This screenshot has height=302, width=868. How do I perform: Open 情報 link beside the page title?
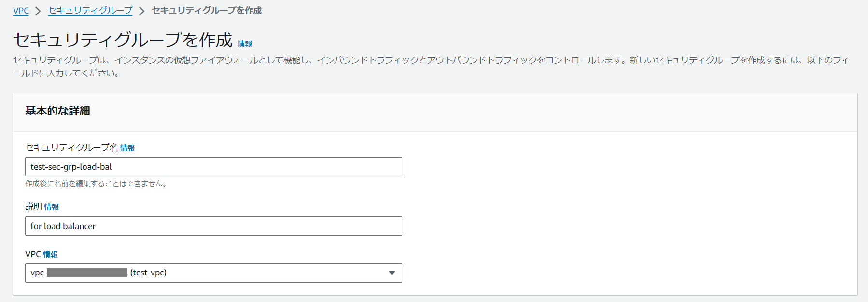[x=245, y=43]
